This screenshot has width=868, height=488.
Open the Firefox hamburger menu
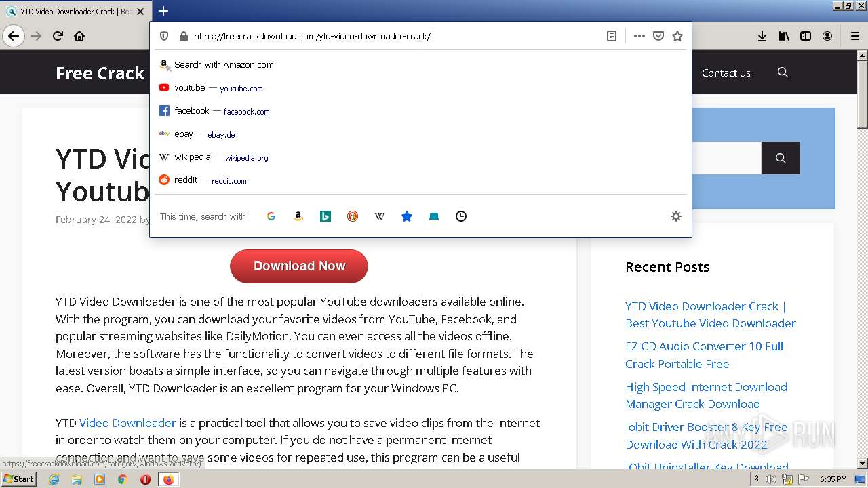[854, 36]
